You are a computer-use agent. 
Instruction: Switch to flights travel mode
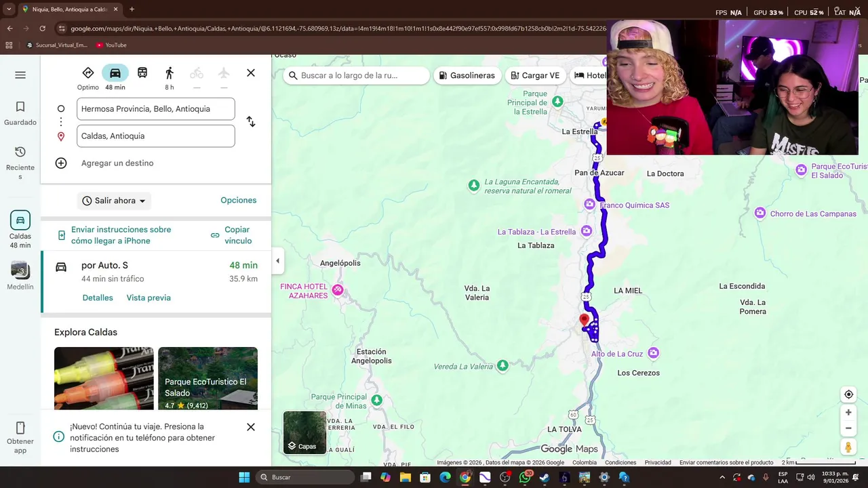[224, 78]
